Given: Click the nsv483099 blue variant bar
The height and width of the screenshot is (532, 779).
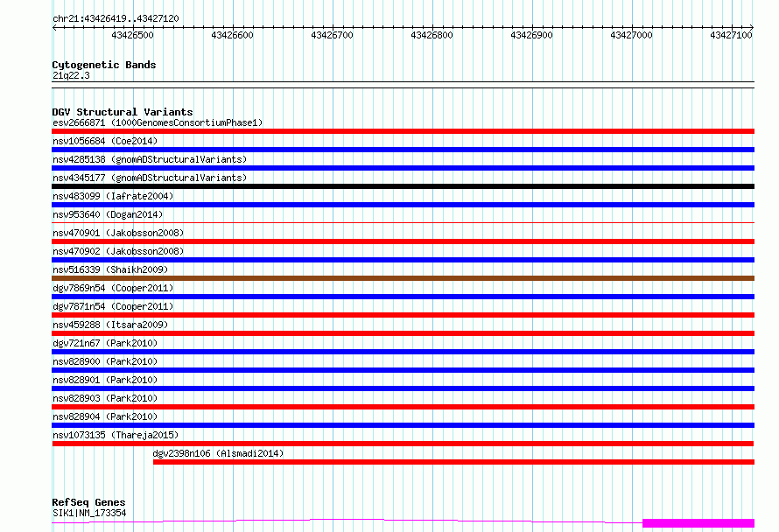Looking at the screenshot, I should (x=403, y=205).
